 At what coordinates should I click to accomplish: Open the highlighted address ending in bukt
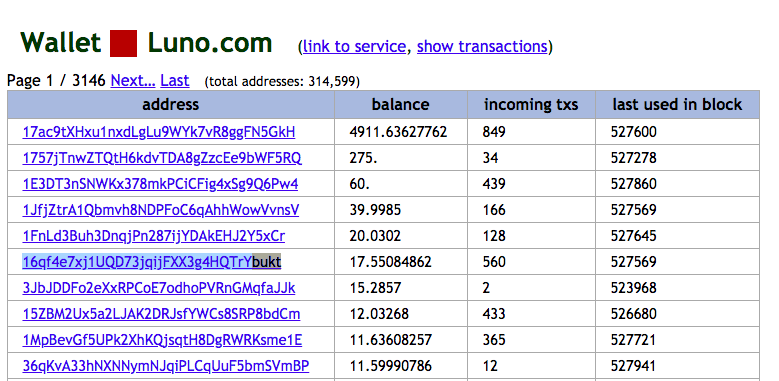[152, 262]
